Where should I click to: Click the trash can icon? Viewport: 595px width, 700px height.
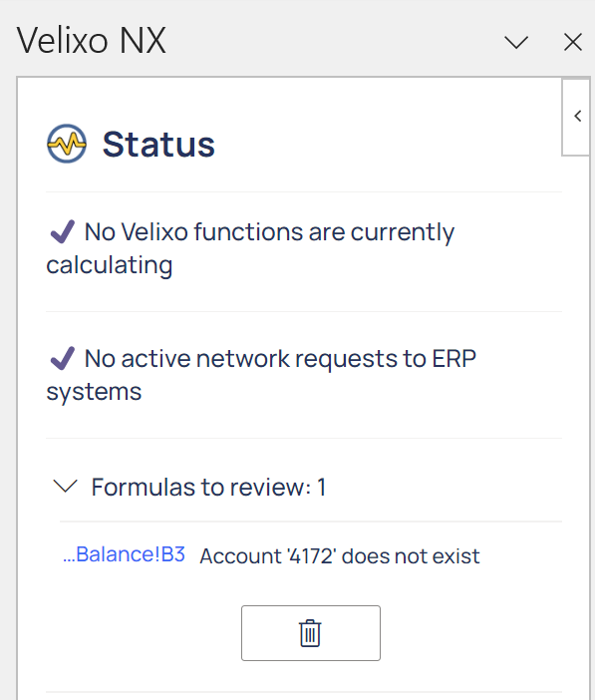tap(310, 633)
